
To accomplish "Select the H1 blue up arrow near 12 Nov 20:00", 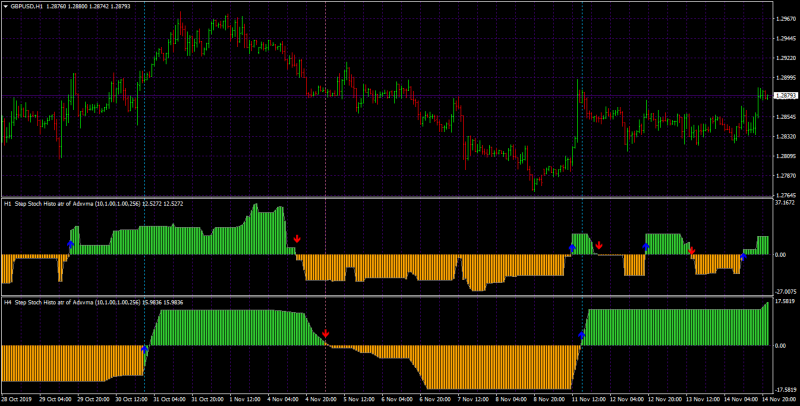I will click(x=646, y=247).
